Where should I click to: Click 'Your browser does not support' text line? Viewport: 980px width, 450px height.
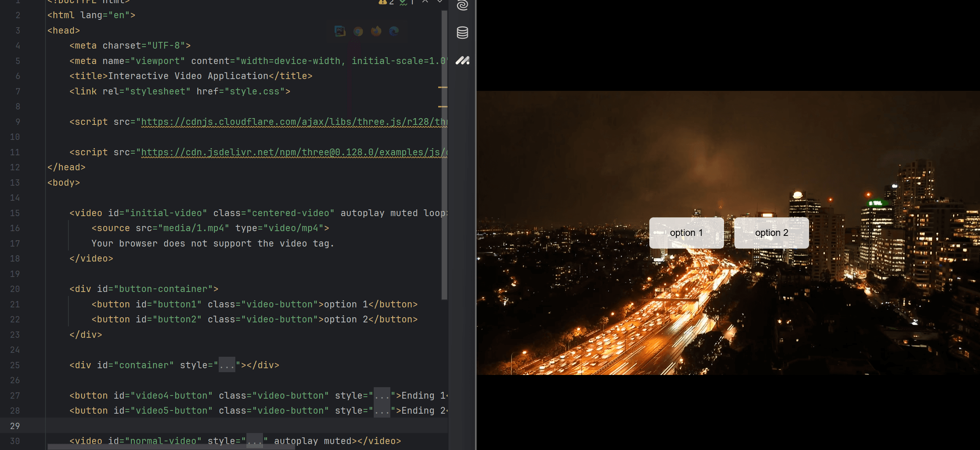pos(213,244)
